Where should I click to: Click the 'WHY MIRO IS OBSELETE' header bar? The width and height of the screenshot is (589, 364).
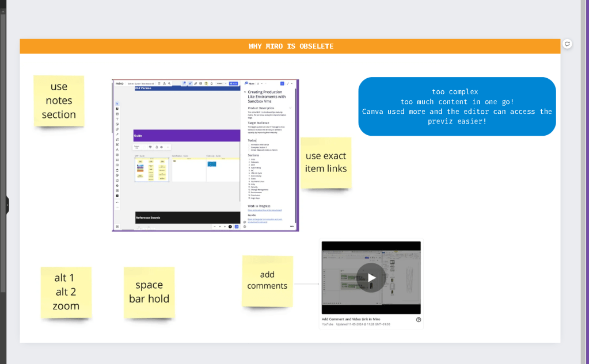tap(290, 46)
